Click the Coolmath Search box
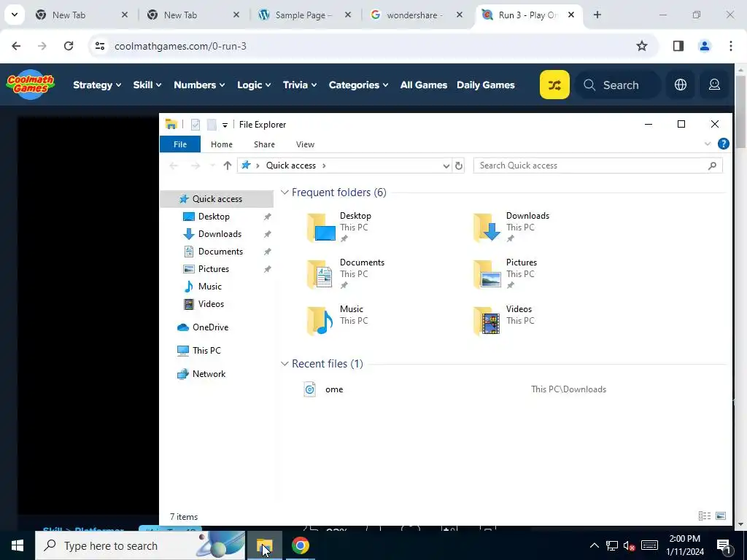 618,85
